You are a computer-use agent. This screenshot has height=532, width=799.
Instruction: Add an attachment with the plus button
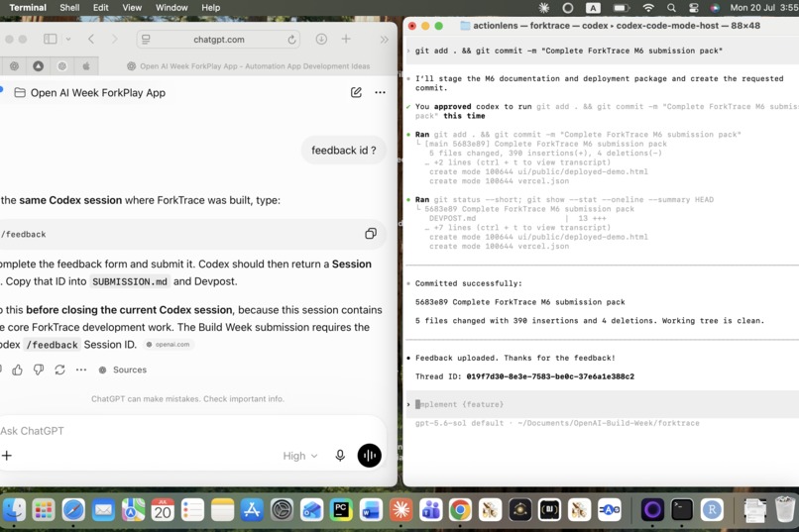(x=7, y=456)
